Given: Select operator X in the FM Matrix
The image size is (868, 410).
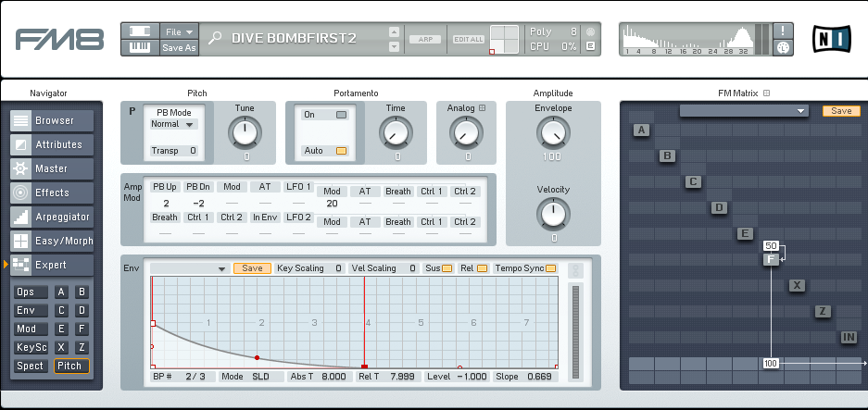Looking at the screenshot, I should [x=797, y=285].
